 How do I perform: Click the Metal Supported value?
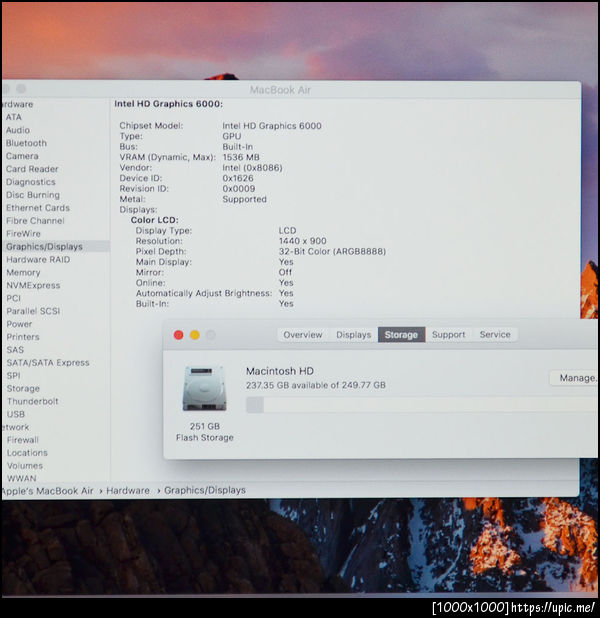(x=244, y=199)
